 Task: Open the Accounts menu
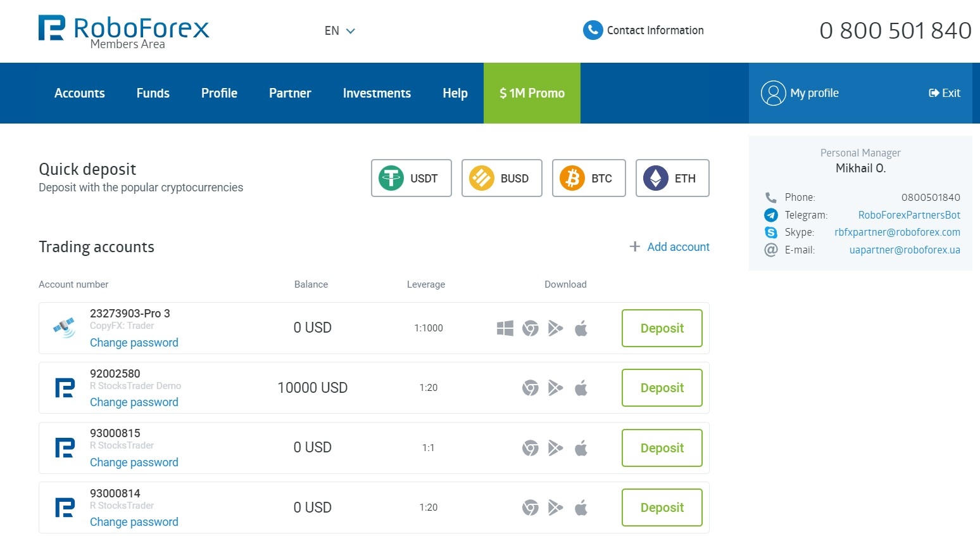80,93
